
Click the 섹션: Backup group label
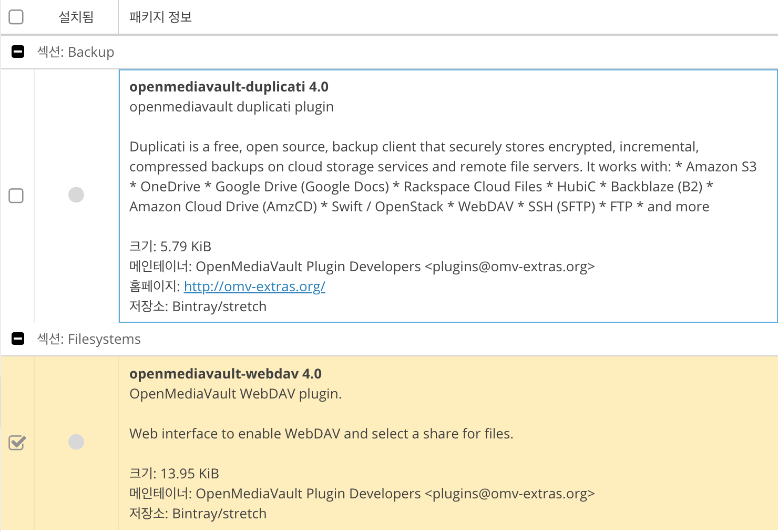76,52
